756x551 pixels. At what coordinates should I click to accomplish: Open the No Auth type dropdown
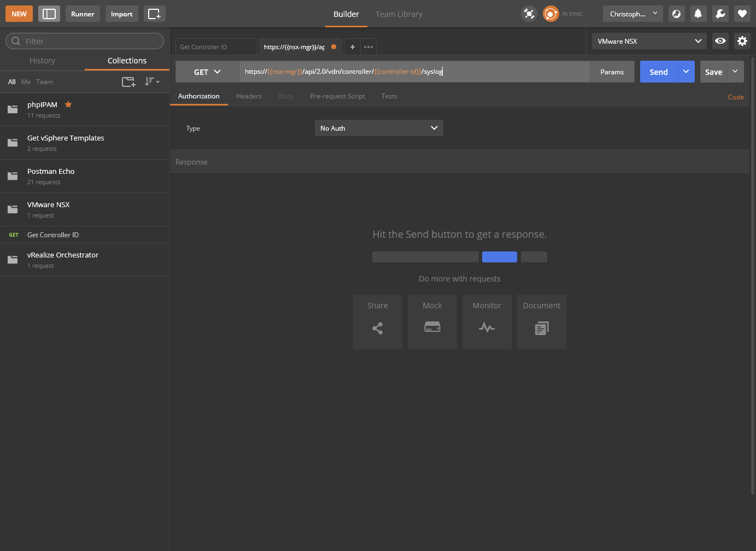coord(379,128)
